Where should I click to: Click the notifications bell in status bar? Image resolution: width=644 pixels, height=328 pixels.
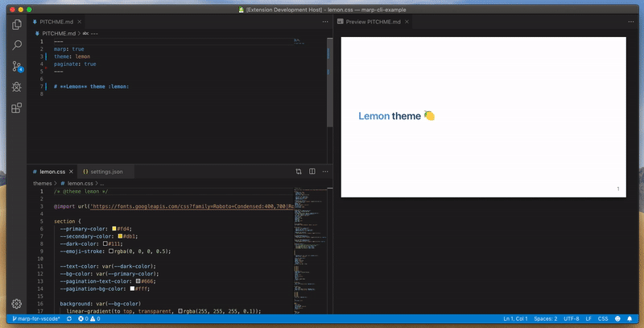(x=628, y=320)
